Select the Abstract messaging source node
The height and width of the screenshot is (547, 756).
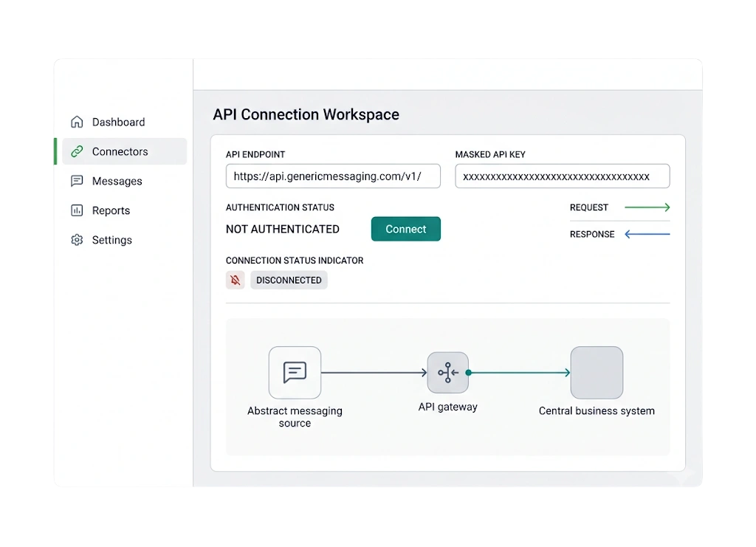coord(295,373)
